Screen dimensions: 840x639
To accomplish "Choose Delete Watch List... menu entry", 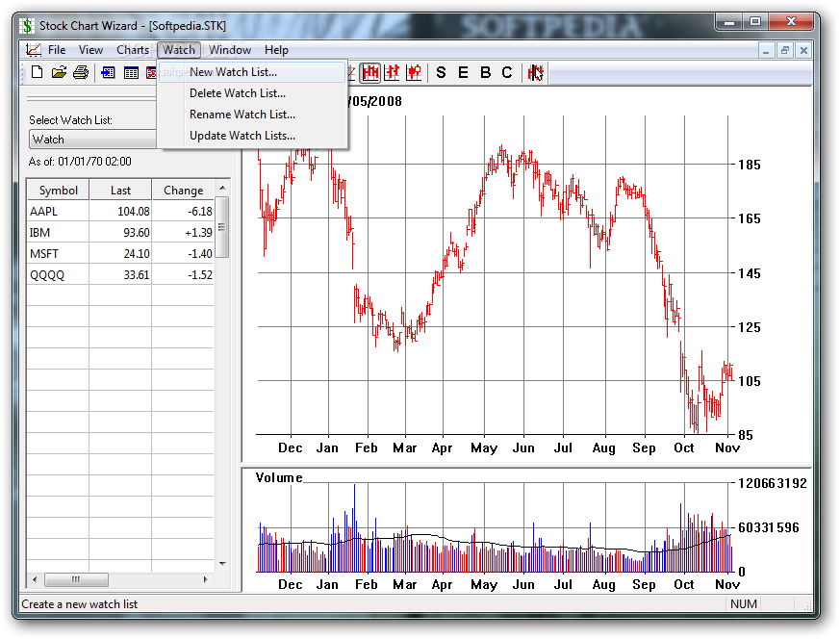I will [x=252, y=93].
